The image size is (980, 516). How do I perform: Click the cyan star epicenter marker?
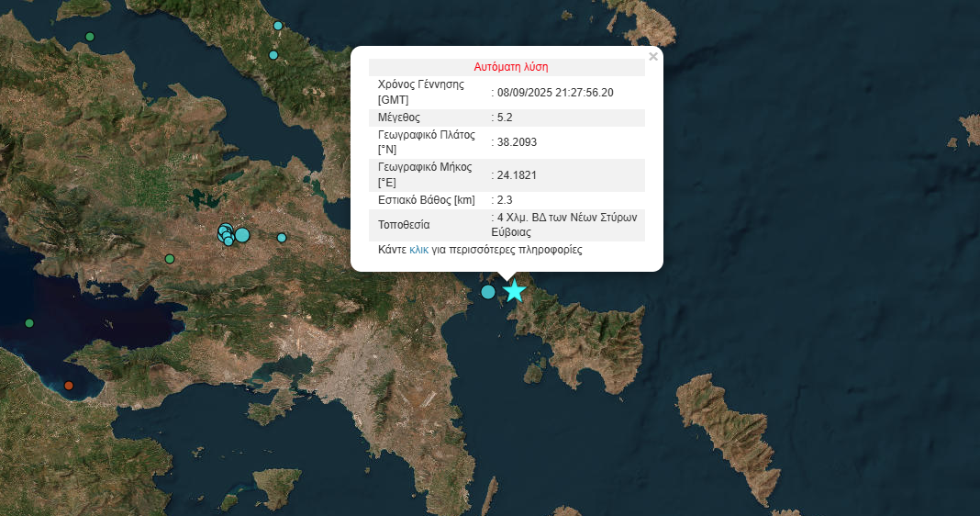point(514,291)
